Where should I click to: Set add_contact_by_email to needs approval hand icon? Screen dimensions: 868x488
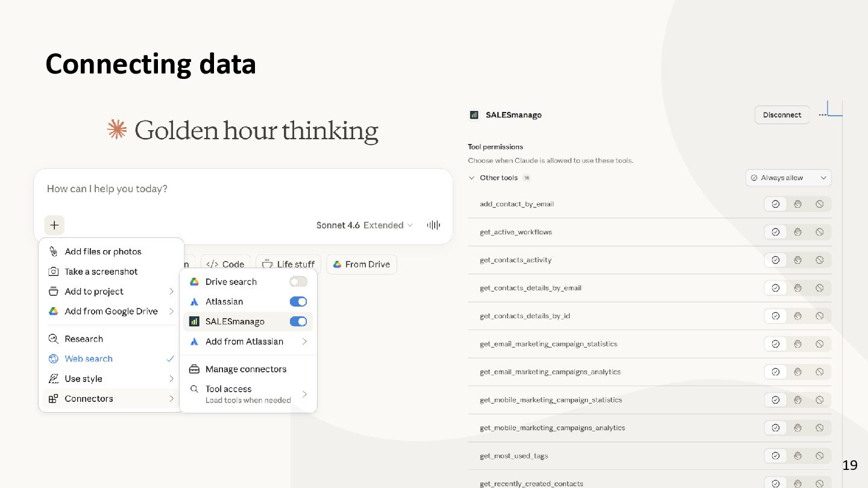pyautogui.click(x=797, y=204)
